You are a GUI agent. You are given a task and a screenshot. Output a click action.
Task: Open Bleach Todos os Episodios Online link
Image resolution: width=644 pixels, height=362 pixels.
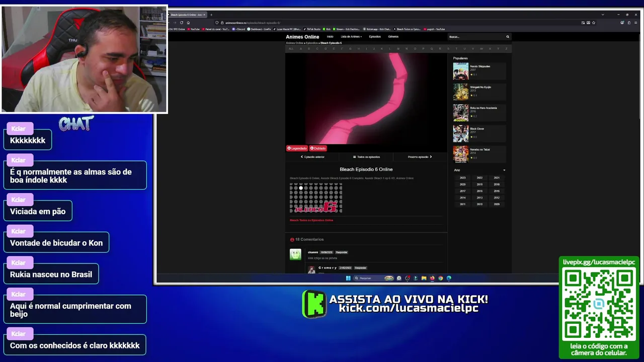coord(311,220)
